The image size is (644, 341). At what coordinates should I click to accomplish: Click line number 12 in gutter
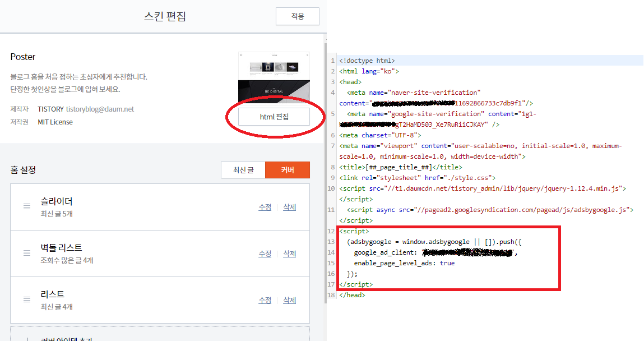[x=331, y=231]
